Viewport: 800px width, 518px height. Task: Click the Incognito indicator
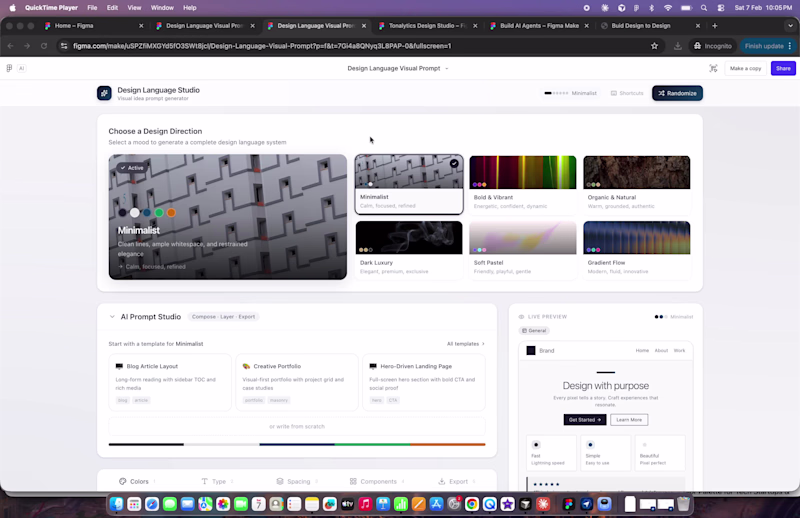713,46
